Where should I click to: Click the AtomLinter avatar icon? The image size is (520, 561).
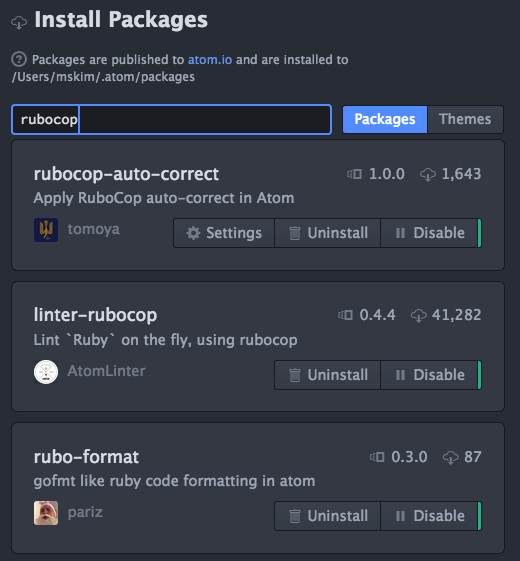pyautogui.click(x=46, y=372)
